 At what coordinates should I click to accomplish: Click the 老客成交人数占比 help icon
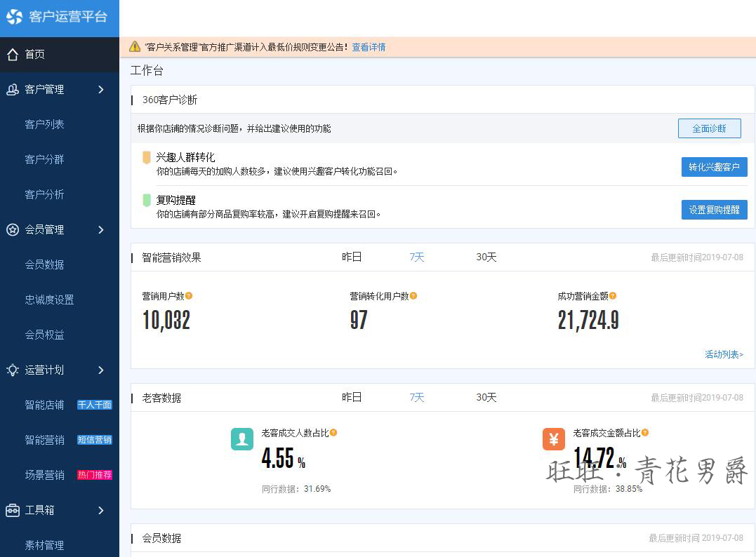coord(333,433)
